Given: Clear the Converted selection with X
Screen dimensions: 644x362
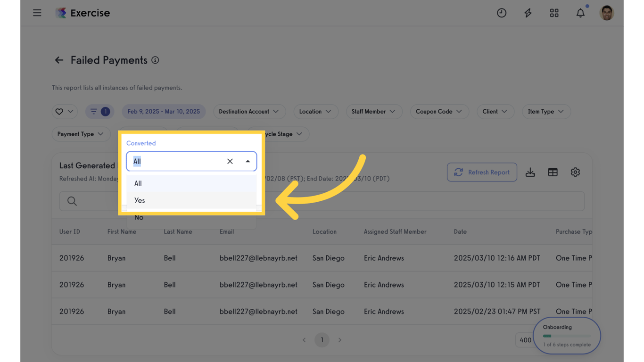Looking at the screenshot, I should (x=230, y=161).
